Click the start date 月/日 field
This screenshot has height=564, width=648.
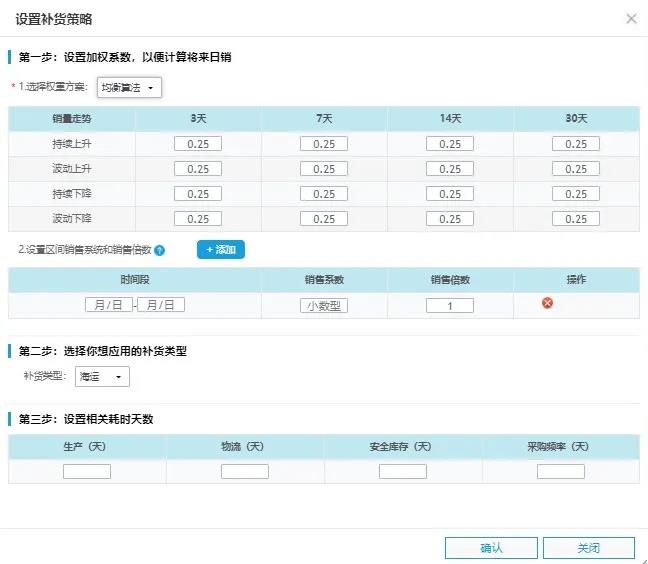coord(109,305)
